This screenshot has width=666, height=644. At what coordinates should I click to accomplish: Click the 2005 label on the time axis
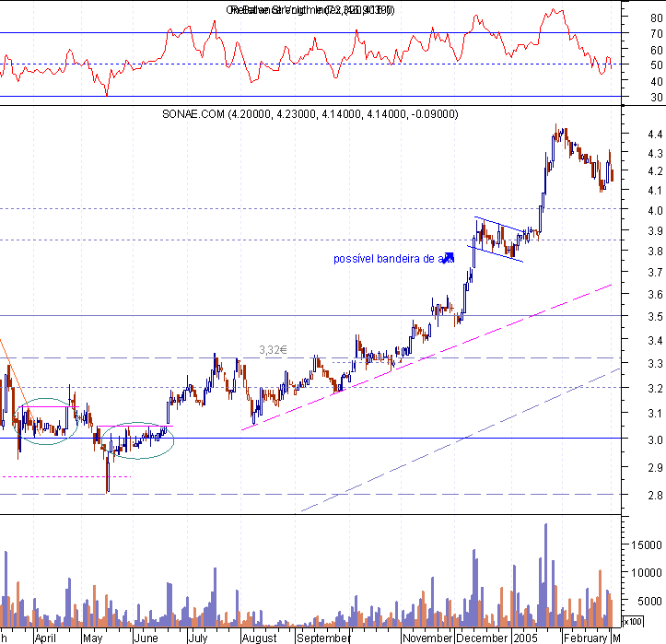pyautogui.click(x=525, y=638)
